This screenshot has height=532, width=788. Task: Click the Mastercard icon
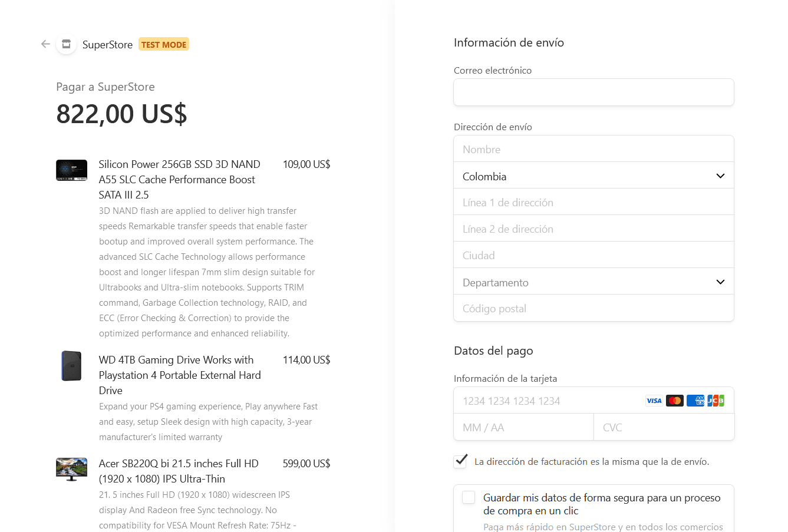coord(675,401)
